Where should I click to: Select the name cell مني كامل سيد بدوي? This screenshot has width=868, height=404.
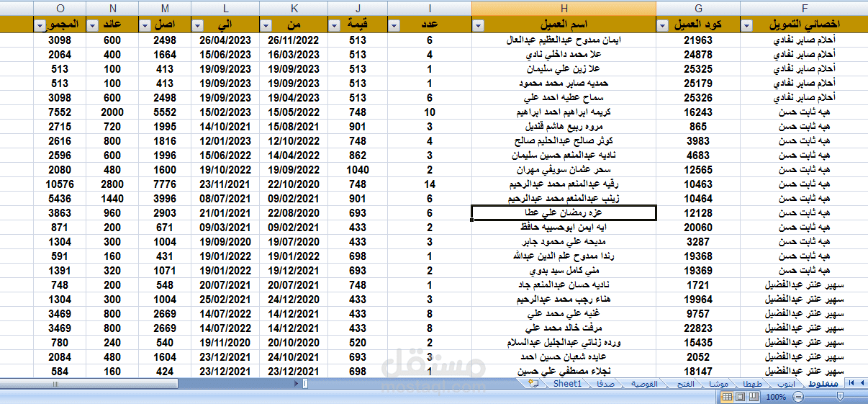(x=564, y=271)
